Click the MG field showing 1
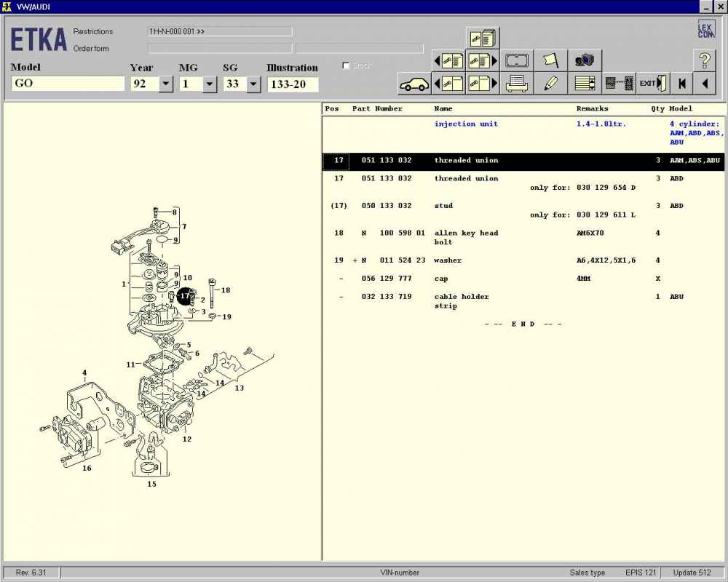Screen dimensions: 728x582 click(x=191, y=84)
